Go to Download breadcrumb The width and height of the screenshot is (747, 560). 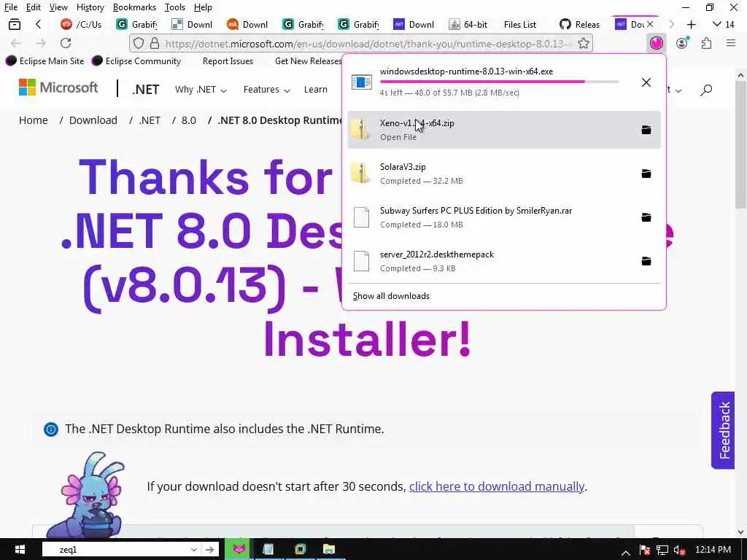pos(93,120)
